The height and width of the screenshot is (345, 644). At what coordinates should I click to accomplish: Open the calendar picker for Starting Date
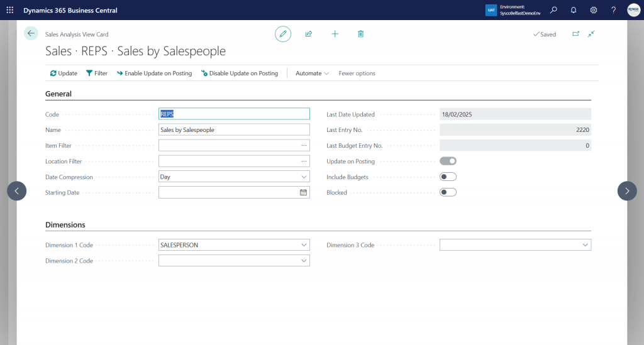pos(303,192)
